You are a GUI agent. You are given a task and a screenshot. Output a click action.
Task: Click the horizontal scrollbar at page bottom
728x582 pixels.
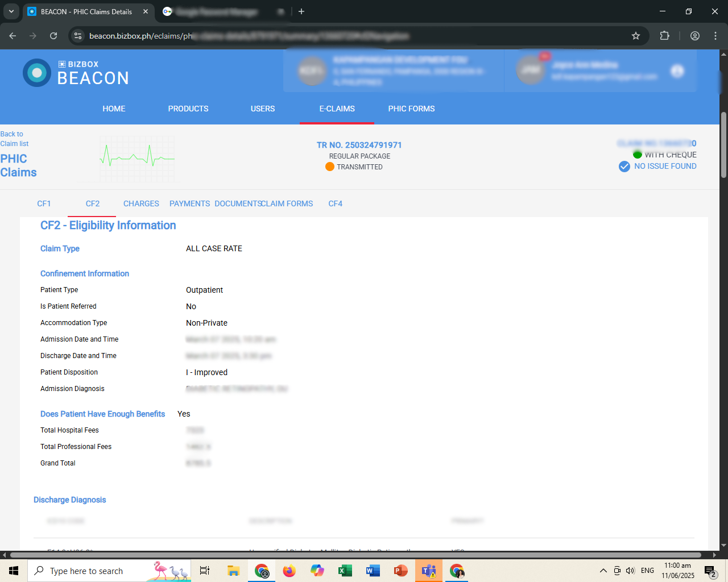tap(355, 555)
